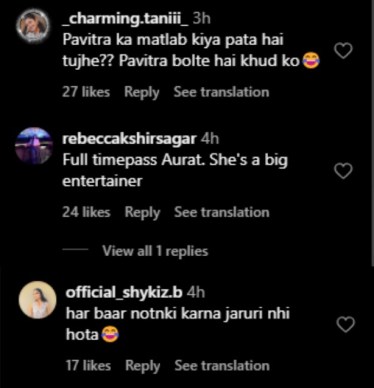View the 17 likes list
Viewport: 374px width, 388px height.
pos(88,366)
